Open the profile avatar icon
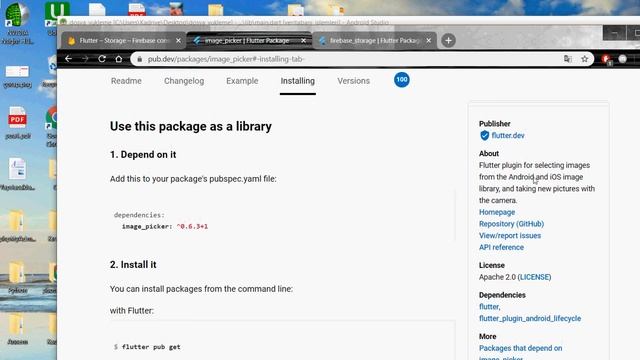This screenshot has height=360, width=640. tap(622, 59)
